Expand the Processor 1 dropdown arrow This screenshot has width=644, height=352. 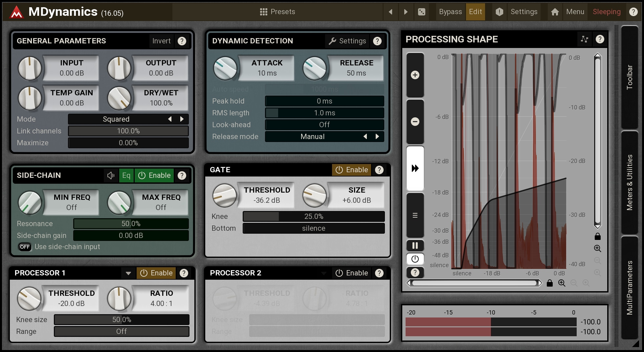128,273
